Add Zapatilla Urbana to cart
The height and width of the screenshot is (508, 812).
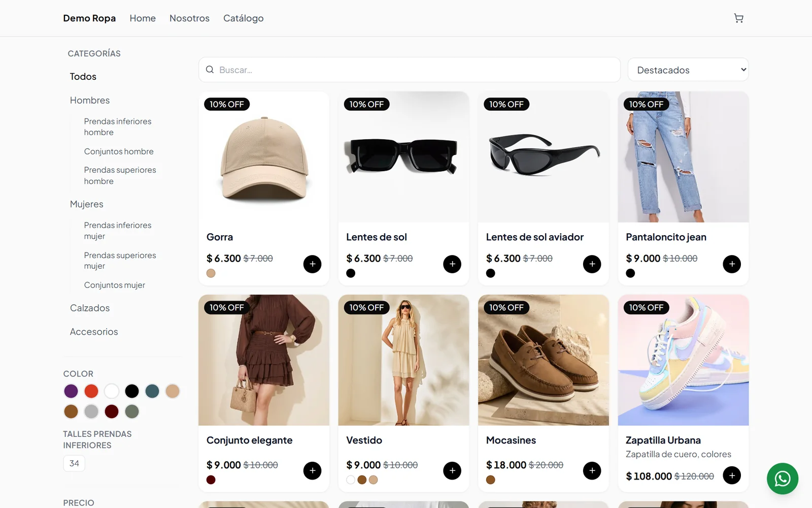[x=732, y=475]
